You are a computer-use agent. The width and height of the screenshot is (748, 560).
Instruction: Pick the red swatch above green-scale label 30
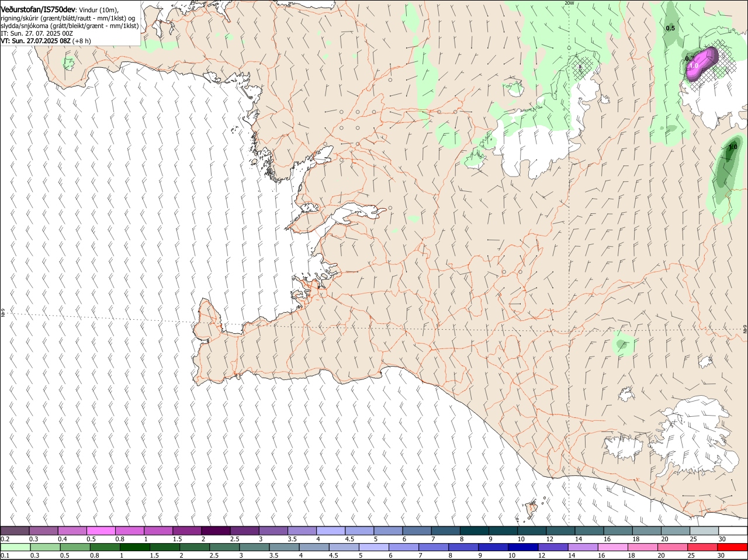click(732, 547)
